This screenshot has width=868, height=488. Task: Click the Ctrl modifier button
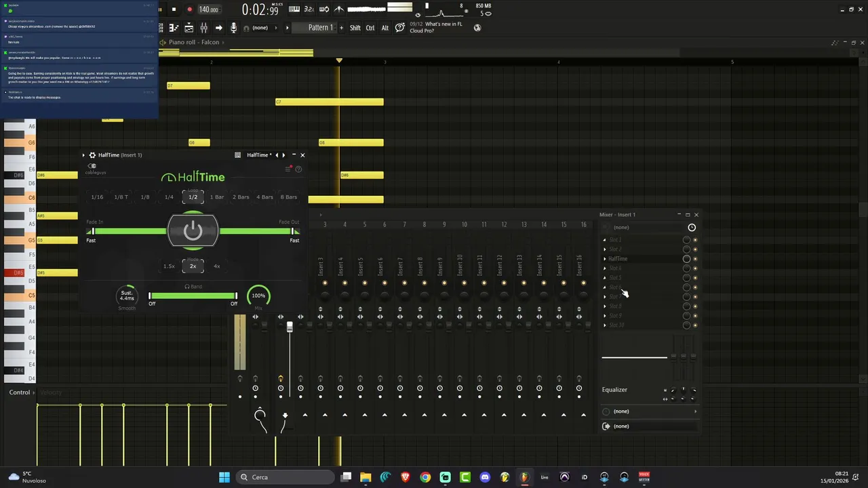370,28
